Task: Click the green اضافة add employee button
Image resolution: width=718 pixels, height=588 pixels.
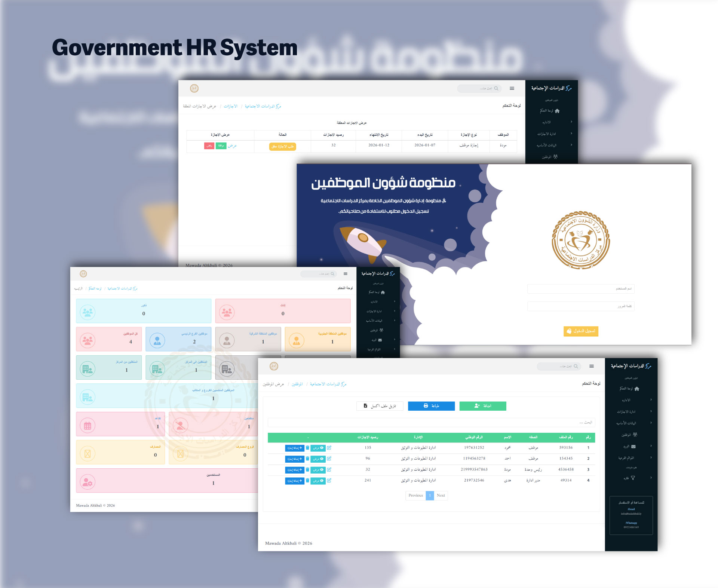Action: [483, 406]
